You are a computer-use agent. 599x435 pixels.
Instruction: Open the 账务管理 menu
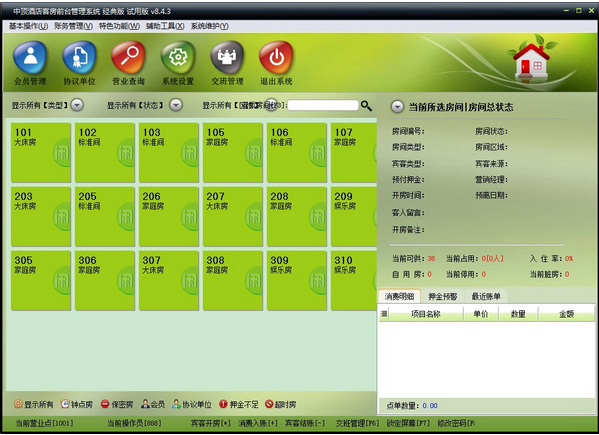(x=73, y=26)
